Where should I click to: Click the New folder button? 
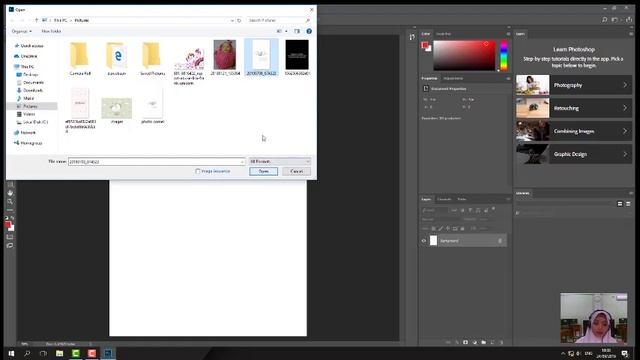[x=51, y=31]
